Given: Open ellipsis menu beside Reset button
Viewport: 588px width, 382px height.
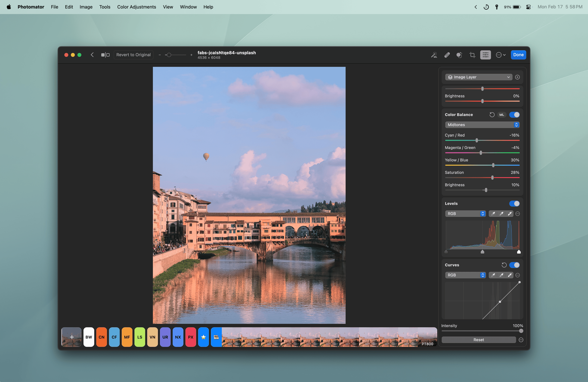Looking at the screenshot, I should [x=521, y=340].
